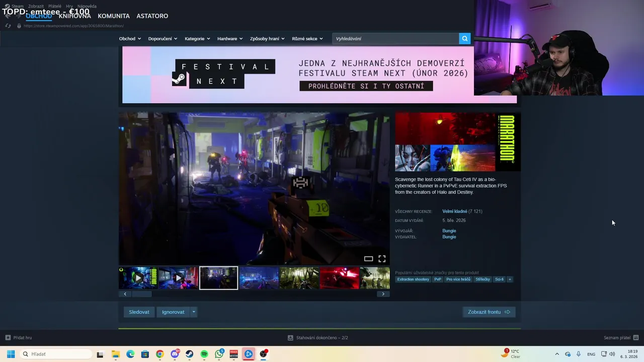Click the microphone icon in system tray

tap(579, 354)
